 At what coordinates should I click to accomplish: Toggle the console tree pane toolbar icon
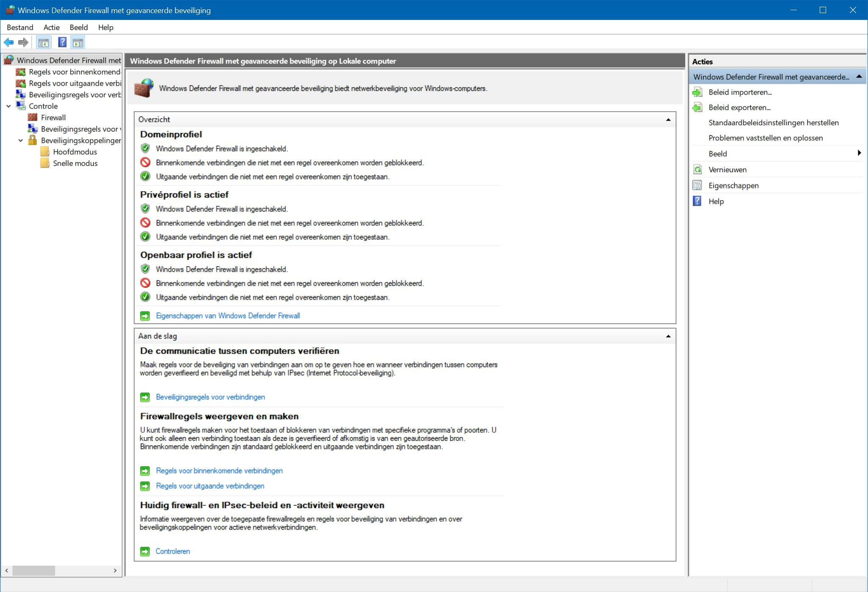pyautogui.click(x=44, y=42)
